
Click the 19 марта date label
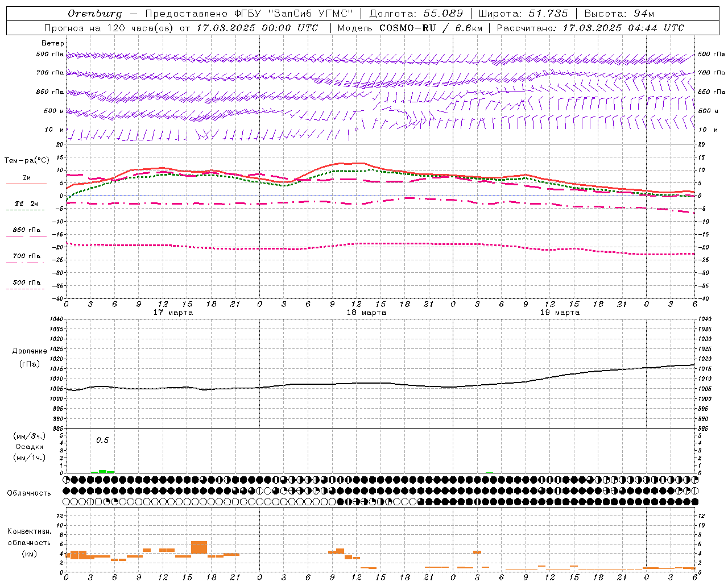pyautogui.click(x=560, y=313)
